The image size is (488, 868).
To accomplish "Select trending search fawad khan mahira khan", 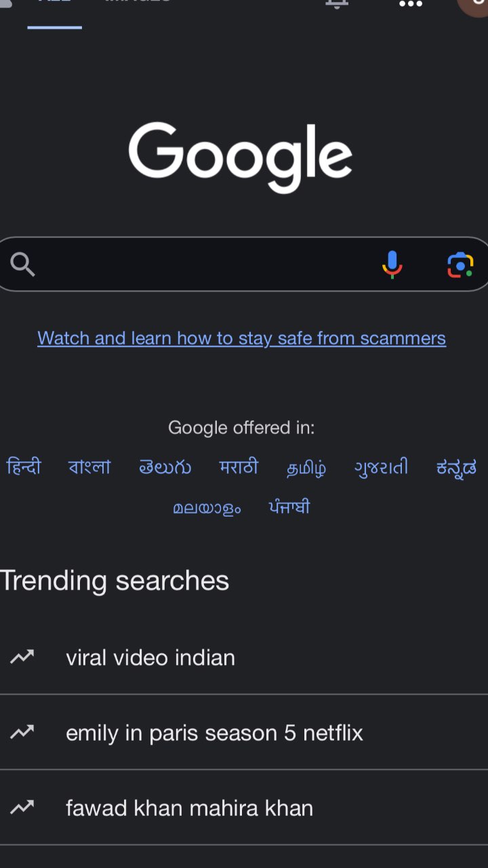I will point(244,808).
